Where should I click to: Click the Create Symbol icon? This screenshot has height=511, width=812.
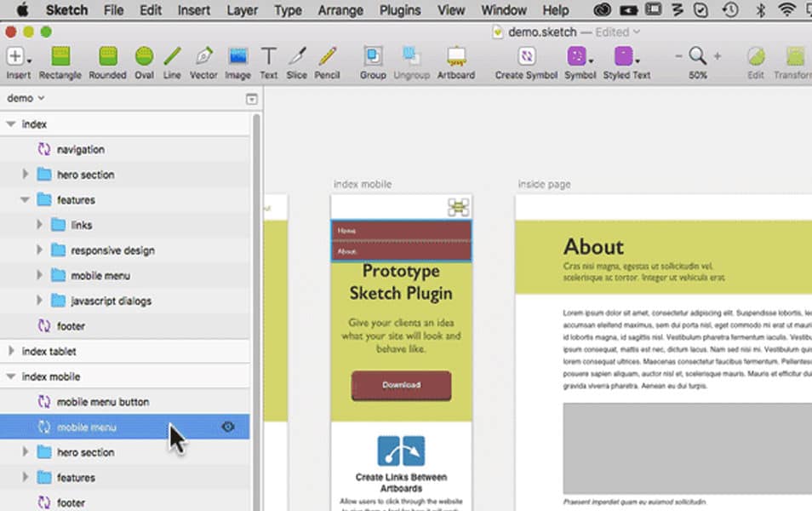click(x=526, y=57)
